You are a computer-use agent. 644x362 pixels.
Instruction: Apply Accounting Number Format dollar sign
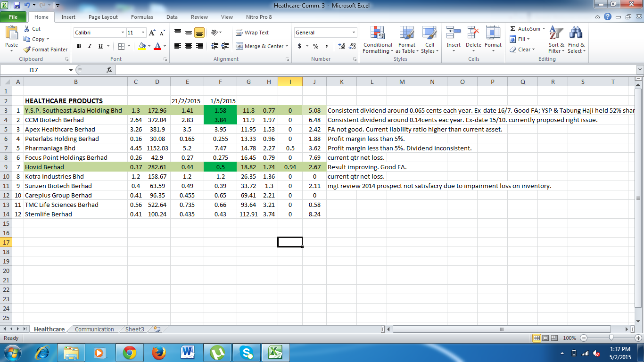click(x=300, y=46)
